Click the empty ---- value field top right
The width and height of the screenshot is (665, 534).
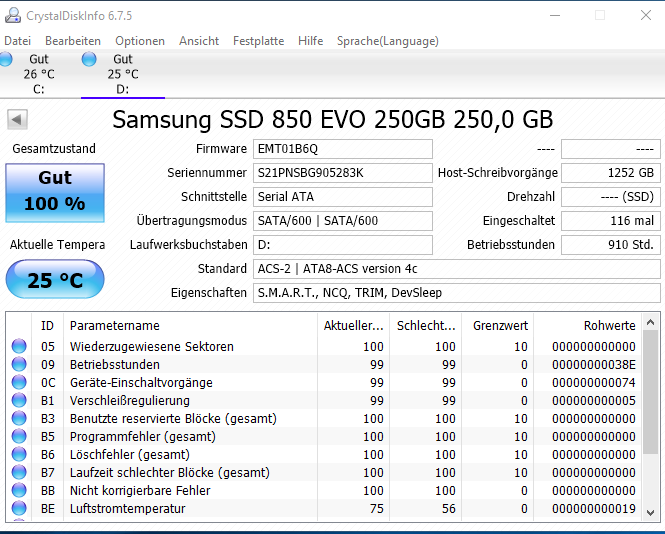[x=611, y=149]
